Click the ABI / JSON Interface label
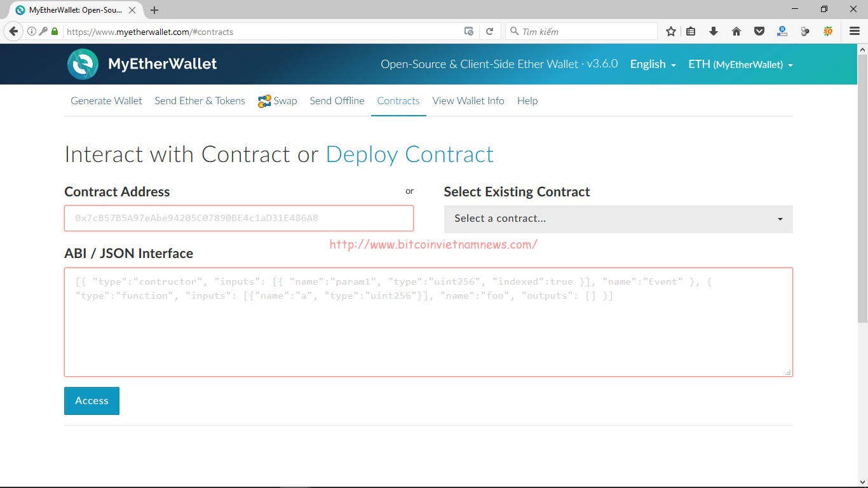This screenshot has width=868, height=488. tap(128, 254)
